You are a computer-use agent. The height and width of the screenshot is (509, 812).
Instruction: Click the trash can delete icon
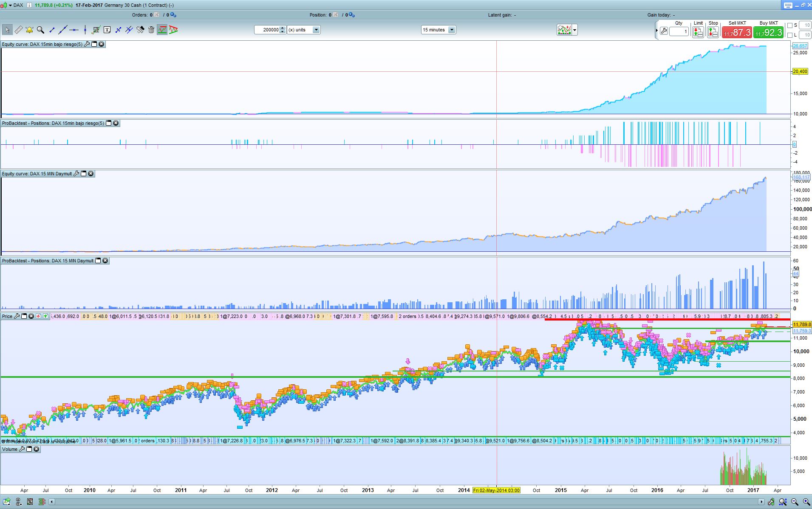click(151, 30)
